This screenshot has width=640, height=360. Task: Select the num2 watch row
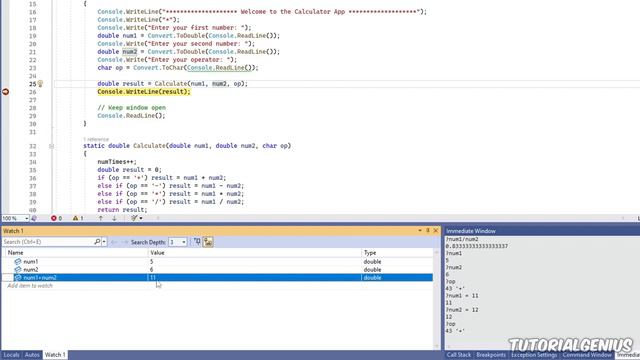(218, 270)
